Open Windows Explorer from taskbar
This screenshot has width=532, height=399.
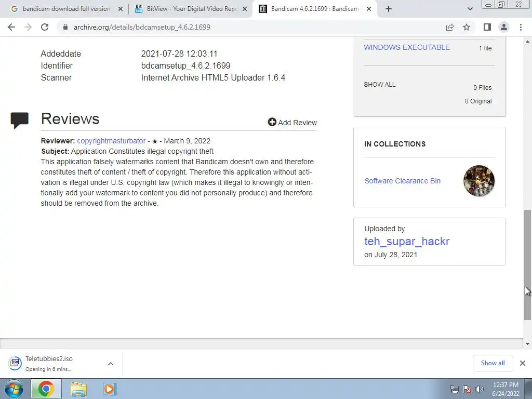pos(78,389)
